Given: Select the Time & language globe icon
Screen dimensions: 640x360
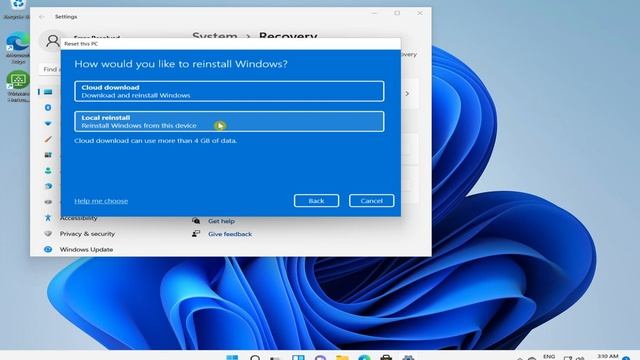Looking at the screenshot, I should [48, 186].
